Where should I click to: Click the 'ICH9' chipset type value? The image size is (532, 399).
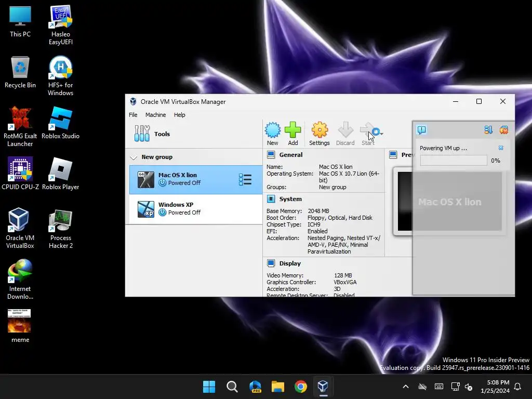pyautogui.click(x=314, y=224)
